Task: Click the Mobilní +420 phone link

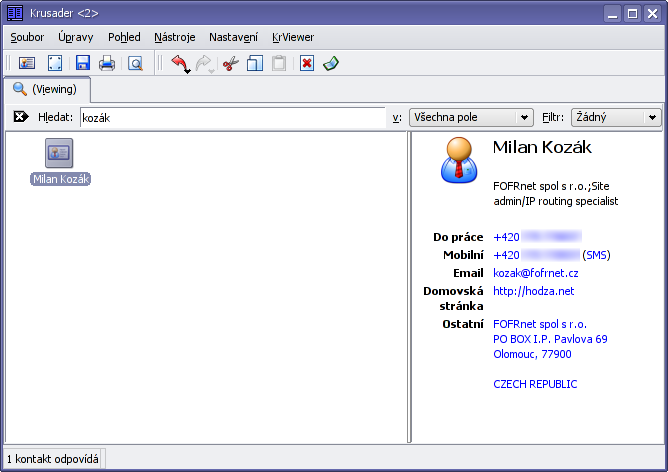Action: pos(536,255)
